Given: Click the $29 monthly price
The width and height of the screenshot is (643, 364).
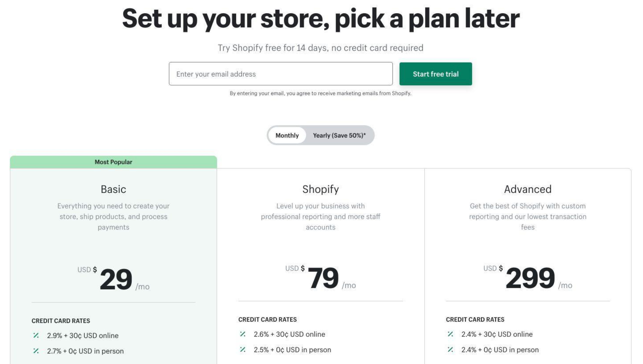Looking at the screenshot, I should point(116,278).
